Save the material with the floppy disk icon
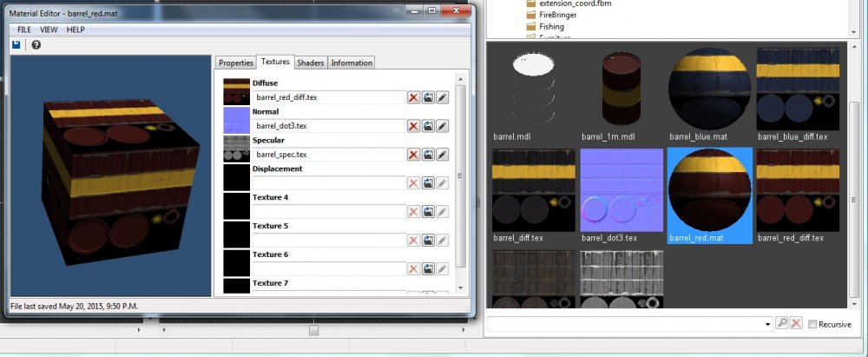 (x=16, y=45)
